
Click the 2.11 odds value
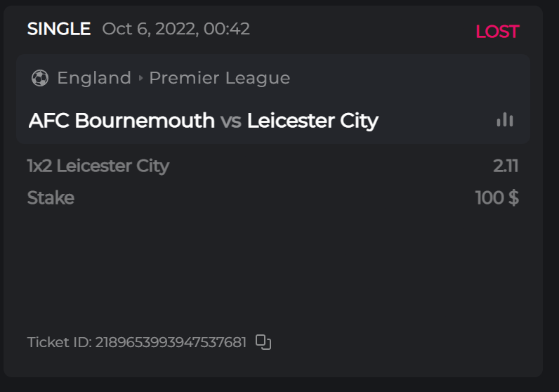tap(505, 166)
